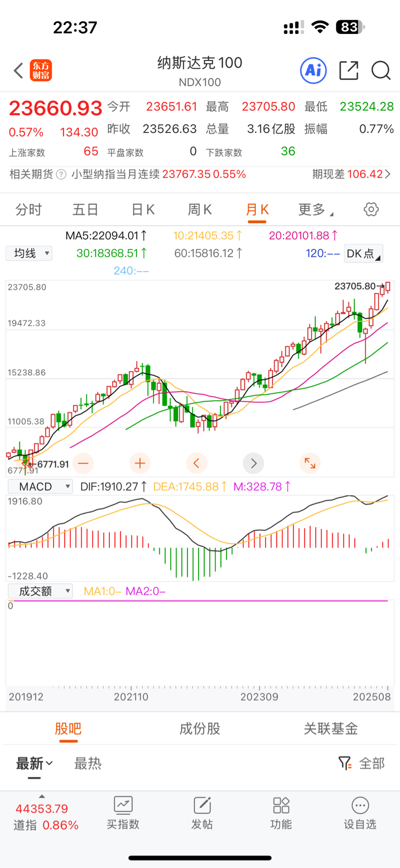The image size is (400, 868).
Task: Tap the M:328.78 MACD value
Action: (x=262, y=487)
